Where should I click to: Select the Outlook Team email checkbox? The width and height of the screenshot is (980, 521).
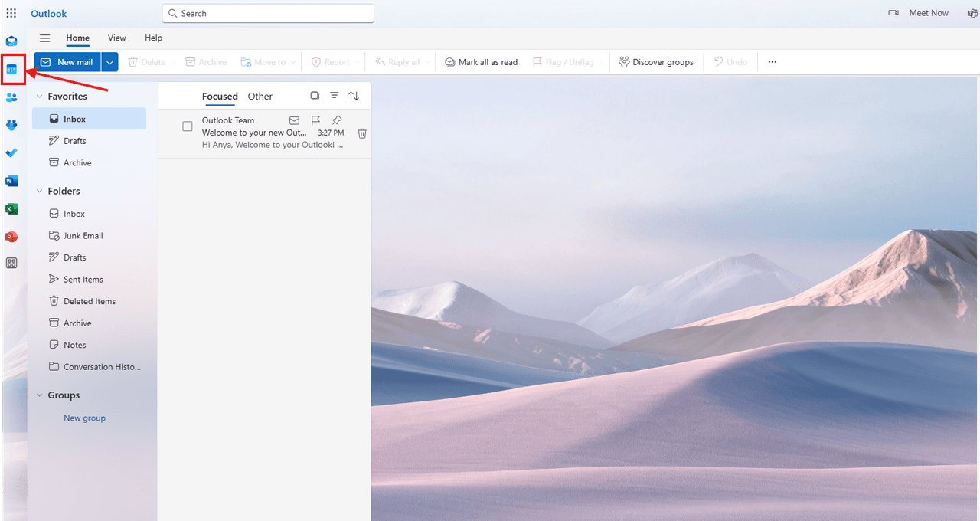(x=187, y=126)
